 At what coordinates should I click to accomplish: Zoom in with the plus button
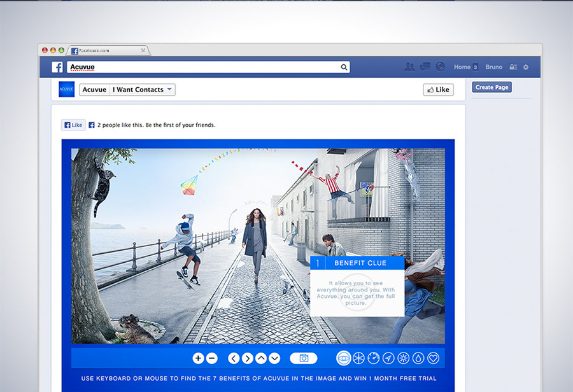198,358
